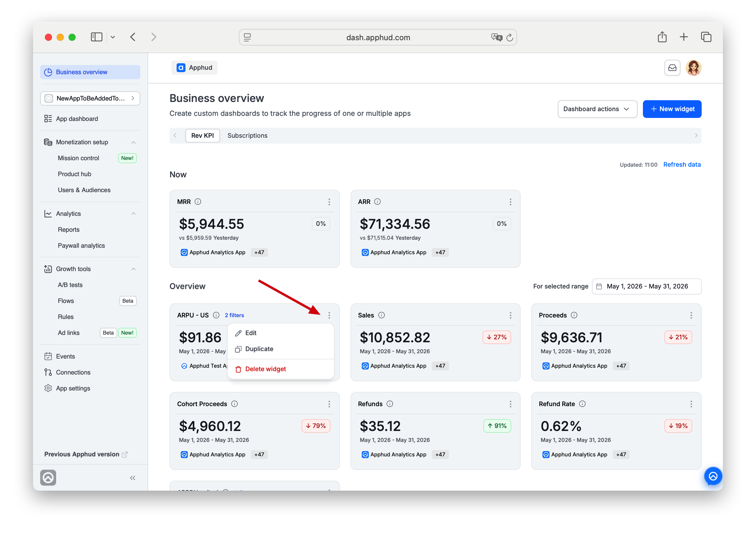Image resolution: width=756 pixels, height=535 pixels.
Task: Open the Cohort Proceeds widget three-dot menu
Action: tap(329, 404)
